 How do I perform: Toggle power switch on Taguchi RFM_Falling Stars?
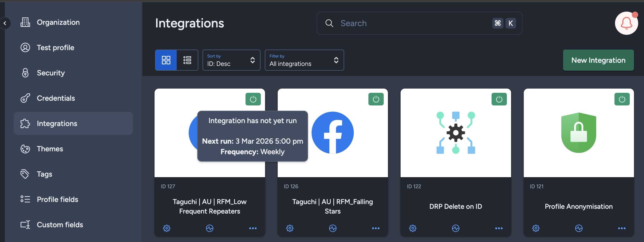(x=376, y=99)
